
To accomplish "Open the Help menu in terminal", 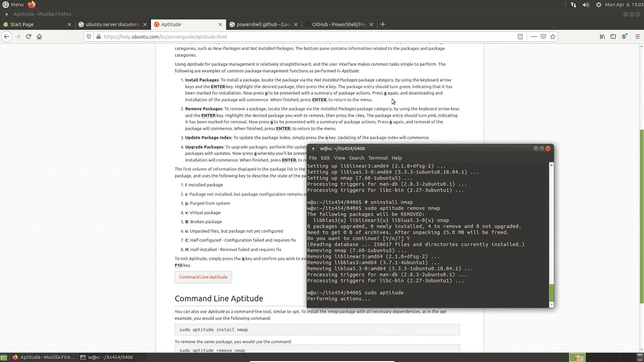I will point(397,158).
